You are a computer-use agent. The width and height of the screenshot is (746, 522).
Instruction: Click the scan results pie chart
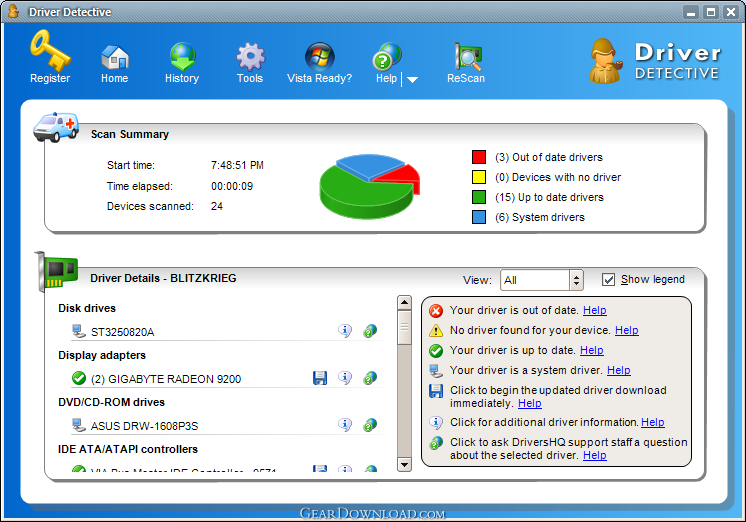369,186
